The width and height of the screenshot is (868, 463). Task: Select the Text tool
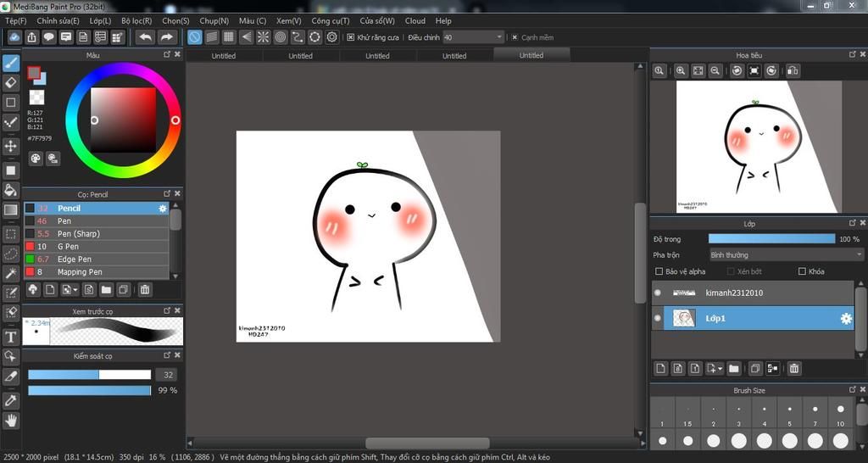pyautogui.click(x=10, y=337)
